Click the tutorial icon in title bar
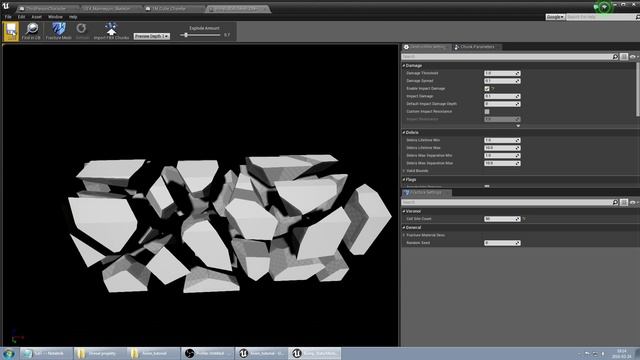 point(604,7)
